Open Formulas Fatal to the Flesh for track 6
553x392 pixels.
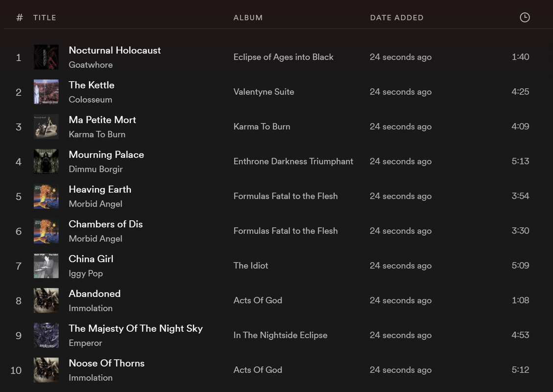[x=286, y=231]
